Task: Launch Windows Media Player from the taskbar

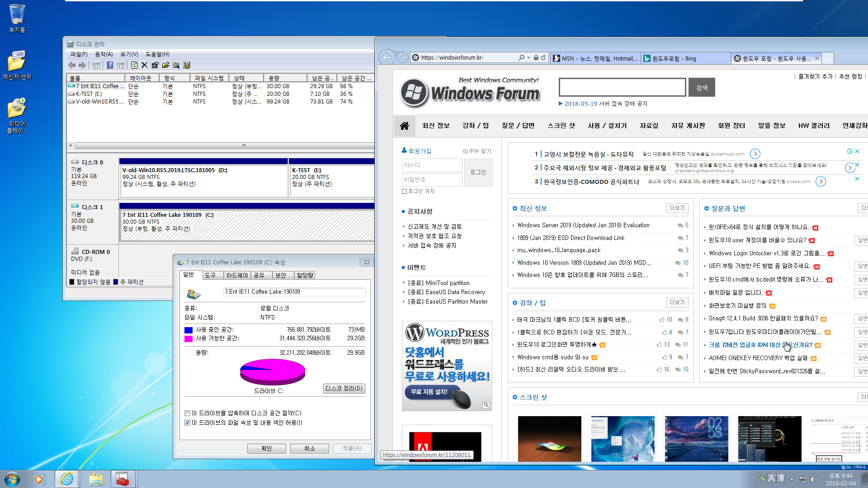Action: click(40, 479)
